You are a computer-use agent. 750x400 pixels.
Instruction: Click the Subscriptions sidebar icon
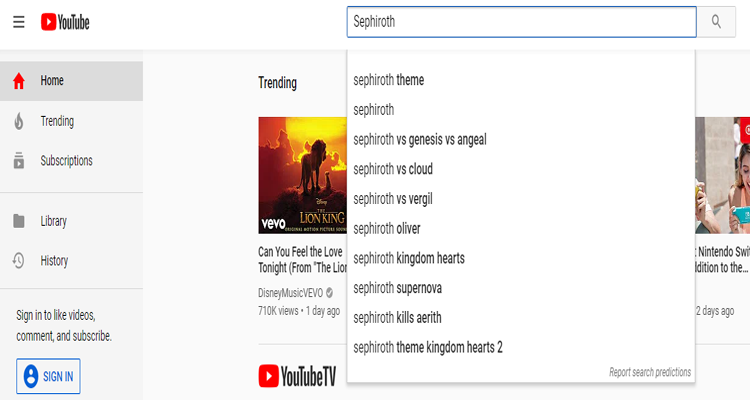click(19, 161)
